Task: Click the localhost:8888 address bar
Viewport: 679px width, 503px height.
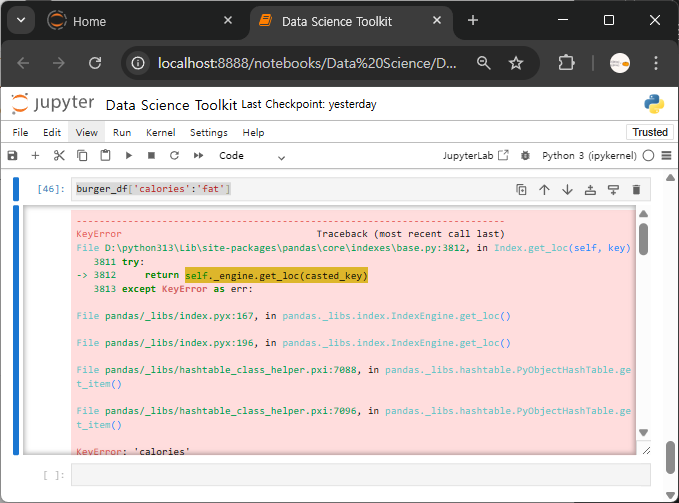Action: (307, 63)
